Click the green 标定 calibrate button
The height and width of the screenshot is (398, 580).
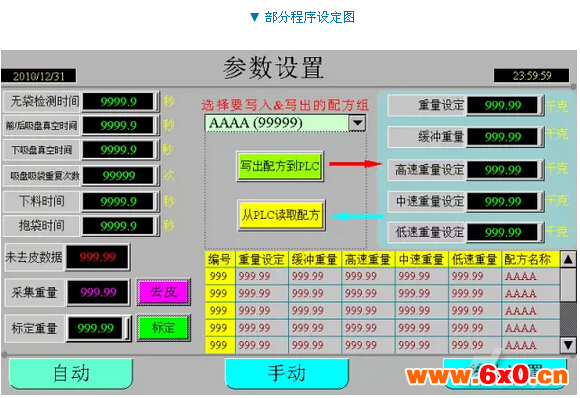pos(163,328)
